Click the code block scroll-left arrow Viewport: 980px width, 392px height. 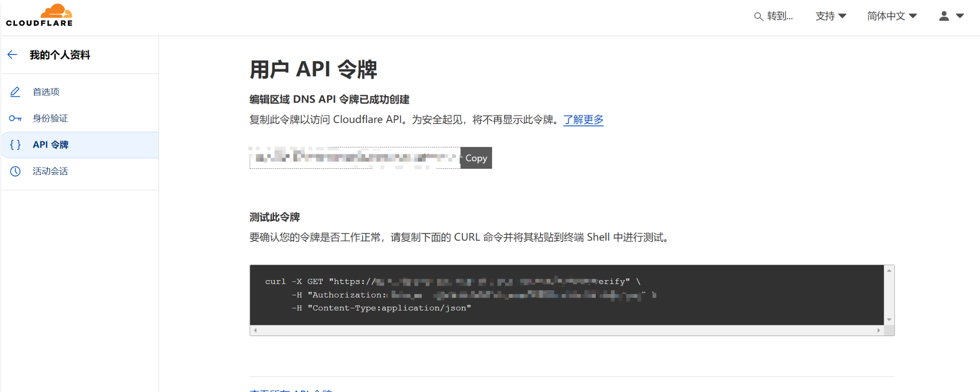pos(255,330)
